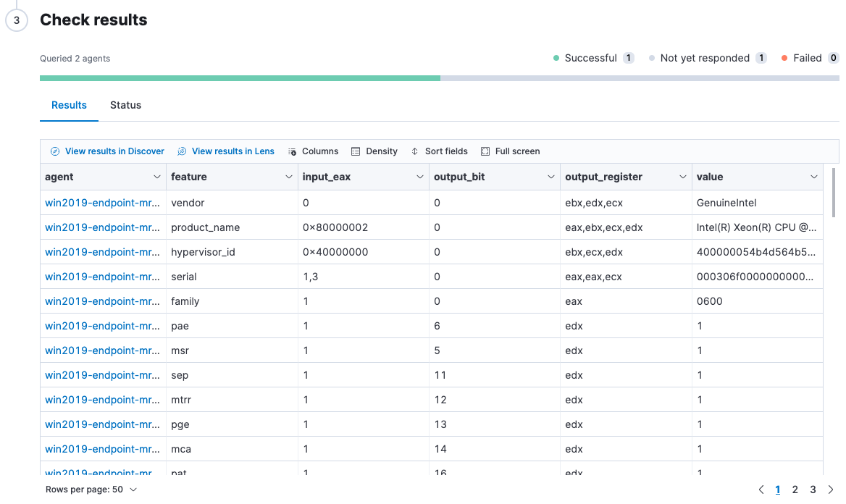Click the Discover compass icon in toolbar
This screenshot has width=846, height=504.
point(55,151)
